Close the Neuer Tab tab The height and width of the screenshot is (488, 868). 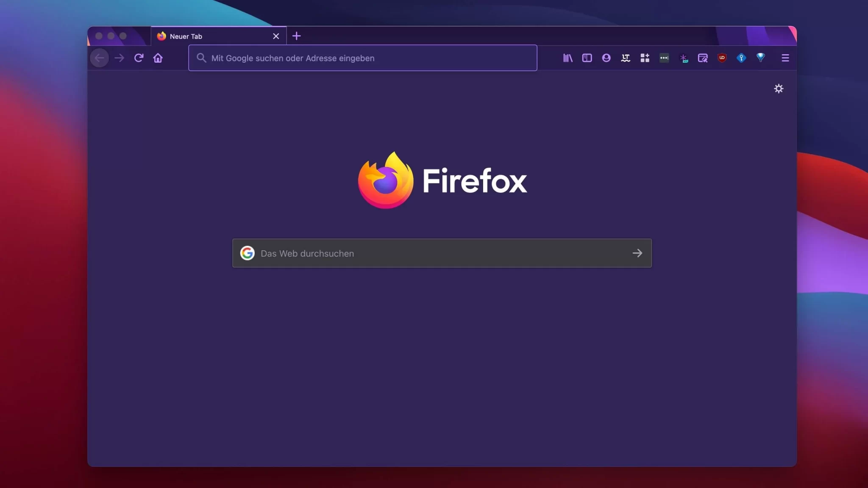(x=276, y=36)
